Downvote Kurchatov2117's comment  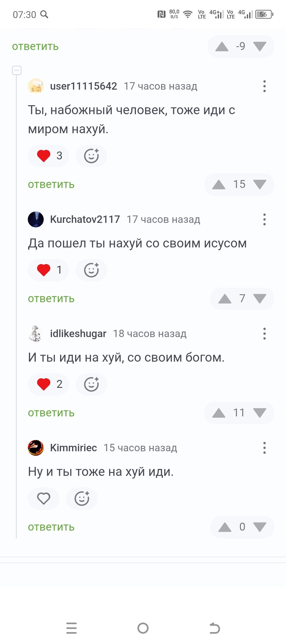pos(260,299)
